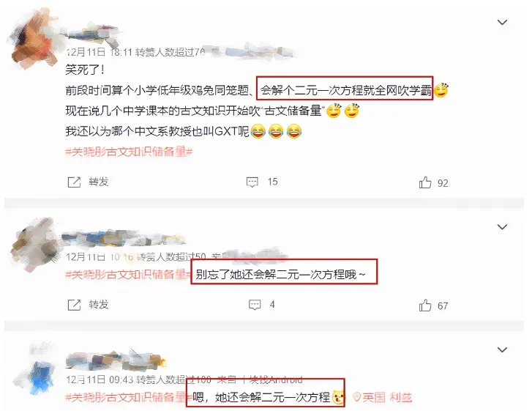Click the location pin icon near 英国 利兹
This screenshot has height=411, width=532.
click(x=356, y=397)
